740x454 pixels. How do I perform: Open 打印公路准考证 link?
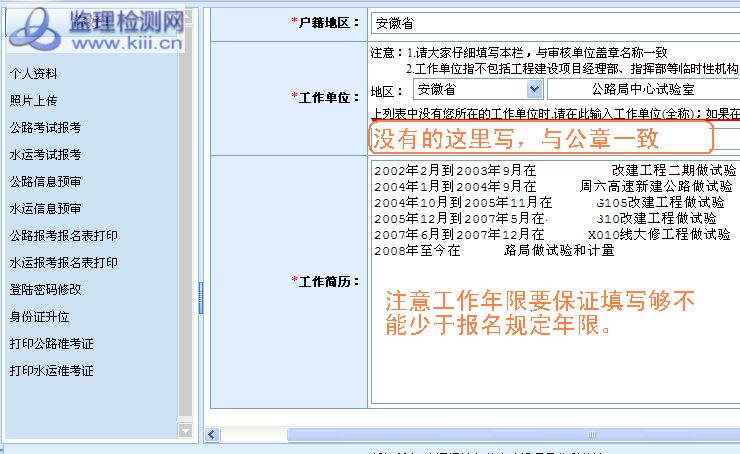tap(51, 344)
